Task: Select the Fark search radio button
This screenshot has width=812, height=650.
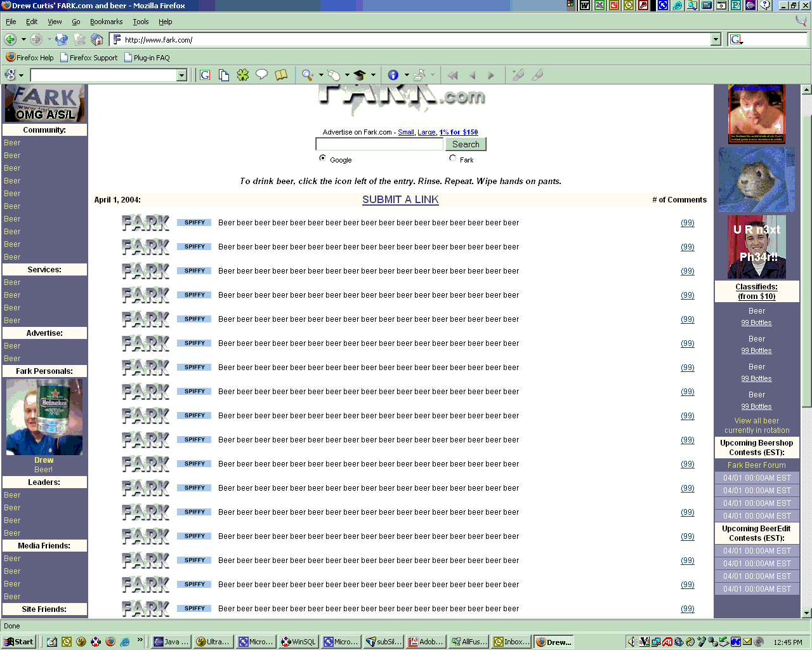Action: 452,158
